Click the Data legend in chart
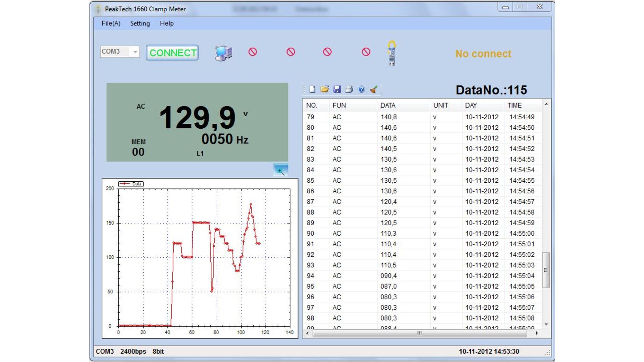This screenshot has height=362, width=644. point(131,184)
